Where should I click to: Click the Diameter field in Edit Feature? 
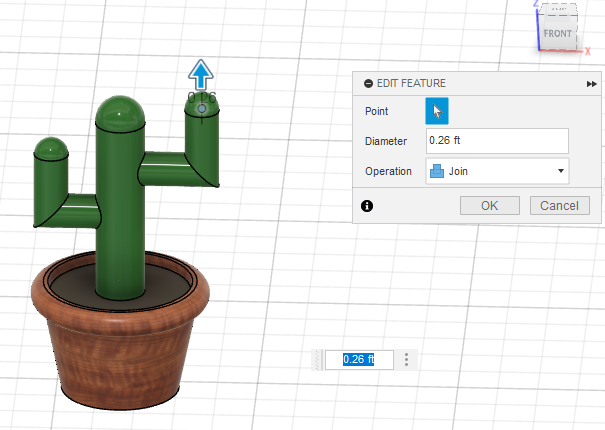click(x=497, y=141)
